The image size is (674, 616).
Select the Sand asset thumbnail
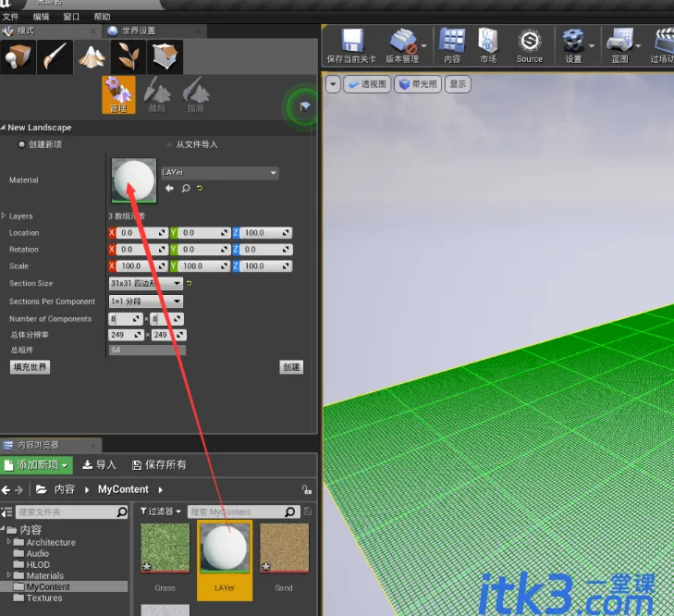tap(284, 548)
